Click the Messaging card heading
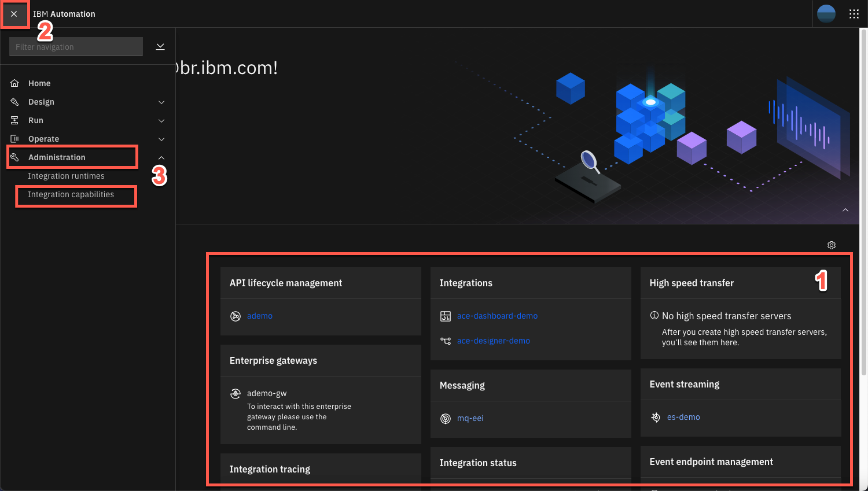 tap(462, 385)
